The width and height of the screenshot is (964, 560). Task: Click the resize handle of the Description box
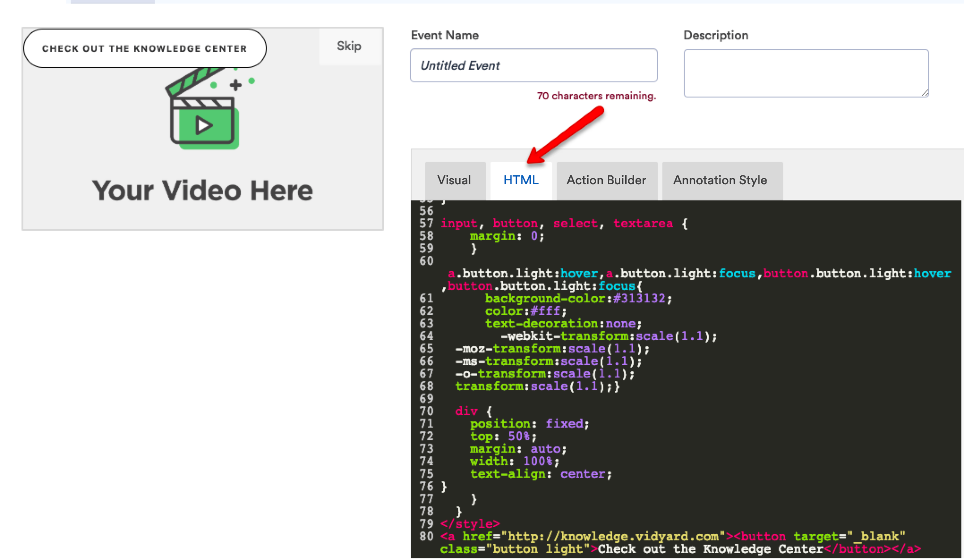tap(925, 93)
